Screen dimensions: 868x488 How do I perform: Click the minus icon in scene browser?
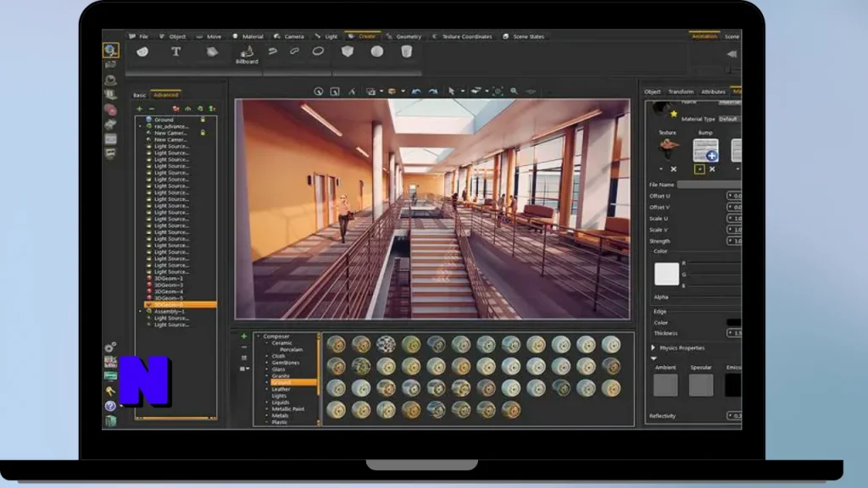click(152, 109)
